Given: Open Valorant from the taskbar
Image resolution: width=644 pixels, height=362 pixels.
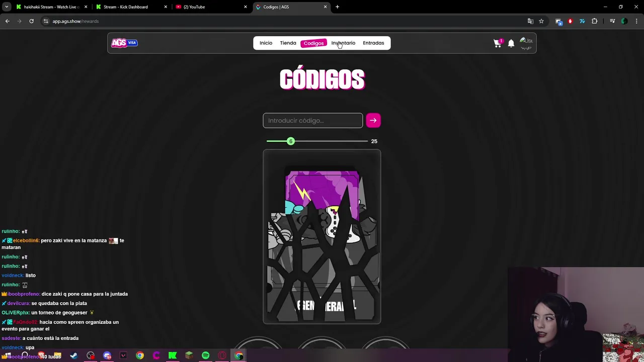Looking at the screenshot, I should point(123,355).
